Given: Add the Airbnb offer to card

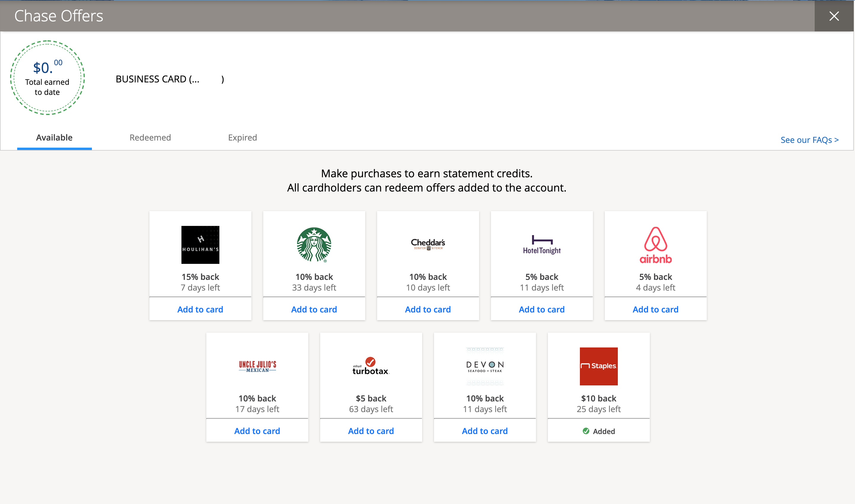Looking at the screenshot, I should [655, 310].
